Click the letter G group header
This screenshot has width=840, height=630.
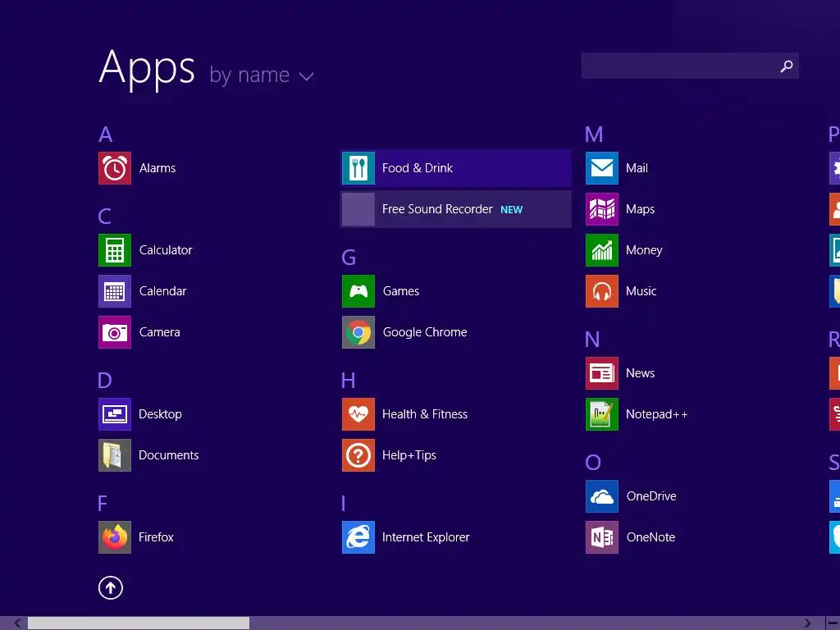click(349, 258)
